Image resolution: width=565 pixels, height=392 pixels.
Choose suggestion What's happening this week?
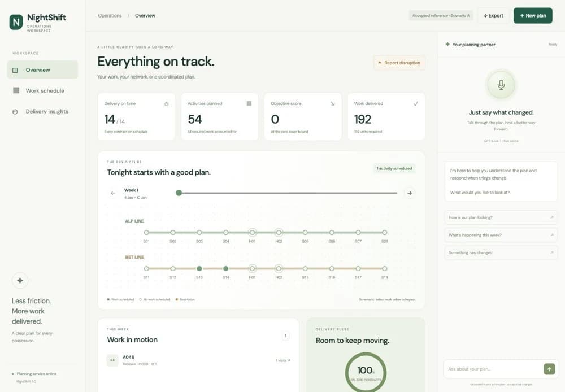coord(501,235)
